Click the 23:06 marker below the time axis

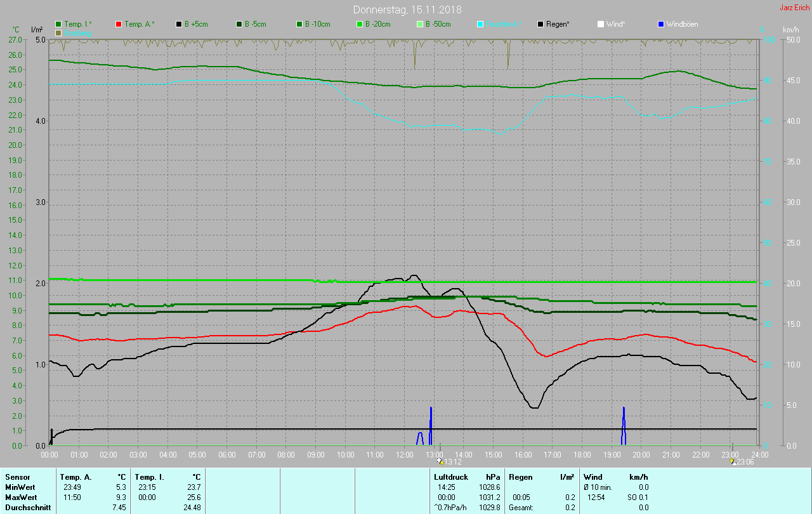pyautogui.click(x=741, y=462)
